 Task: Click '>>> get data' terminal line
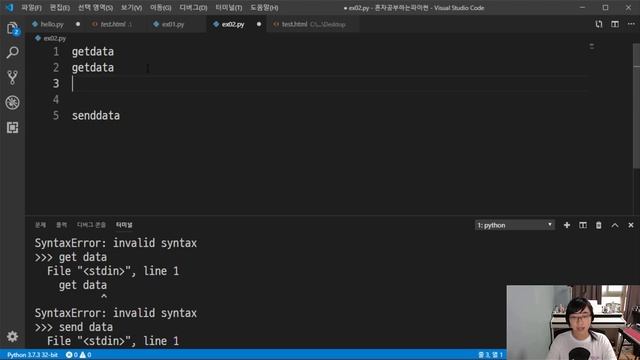tap(71, 257)
